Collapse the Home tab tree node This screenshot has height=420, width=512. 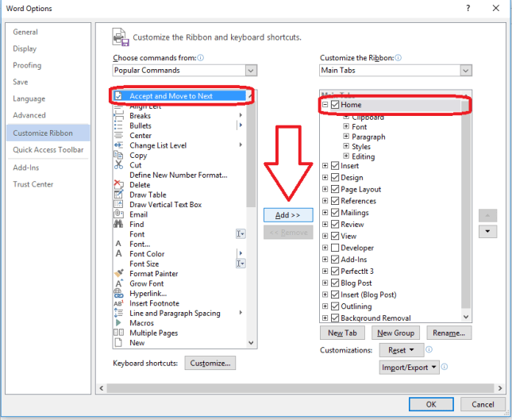325,105
